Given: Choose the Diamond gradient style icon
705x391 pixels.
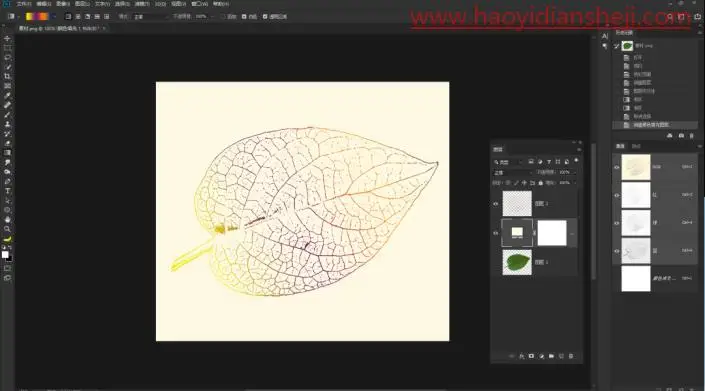Looking at the screenshot, I should [x=107, y=17].
